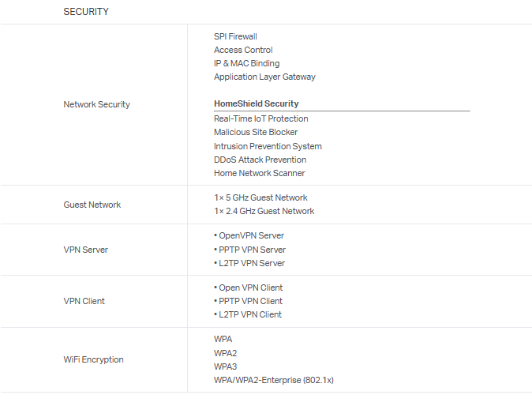Click Application Layer Gateway entry
This screenshot has width=532, height=406.
(x=264, y=77)
